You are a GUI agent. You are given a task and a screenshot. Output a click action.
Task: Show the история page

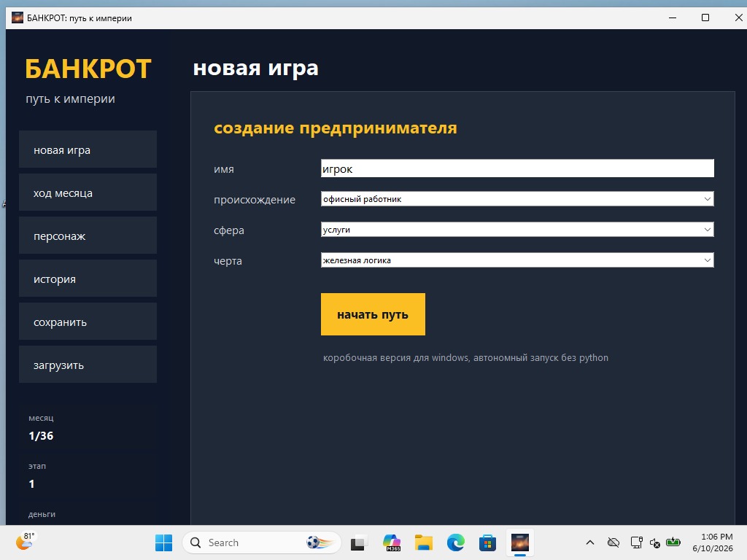click(x=88, y=279)
